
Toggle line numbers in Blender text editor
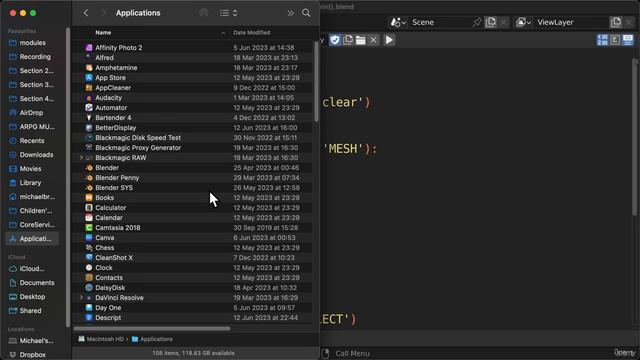coord(602,40)
